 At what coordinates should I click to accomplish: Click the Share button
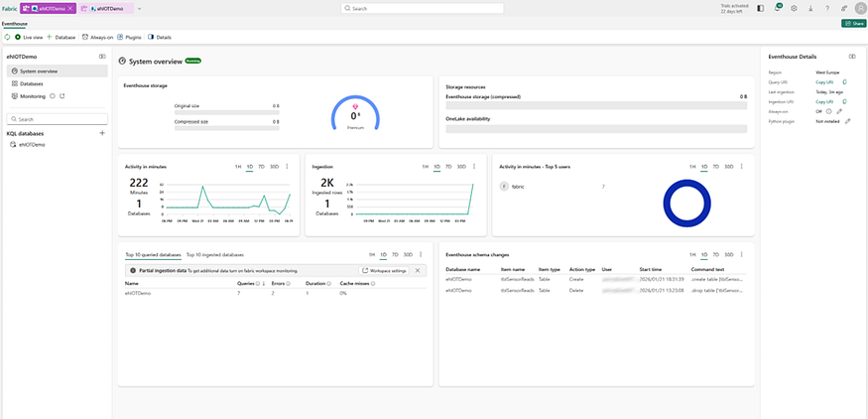coord(853,23)
